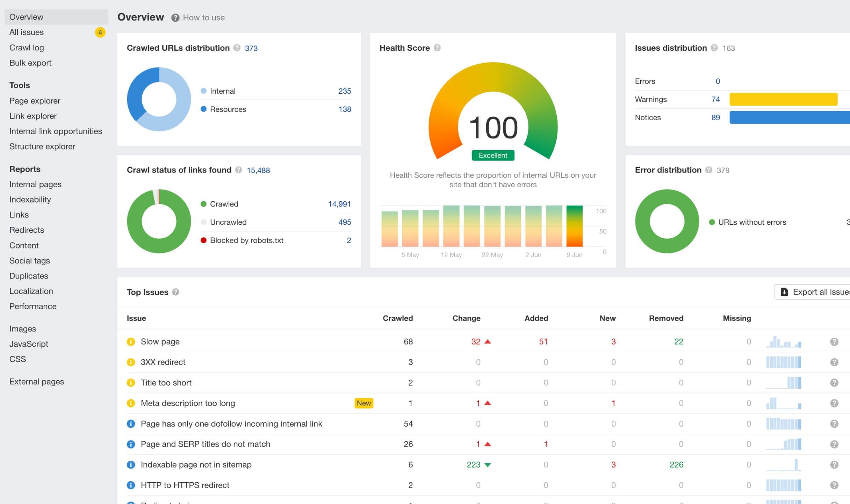Click info icon beside HTTP to HTTPS redirect
Screen dimensions: 850x504
coord(131,485)
